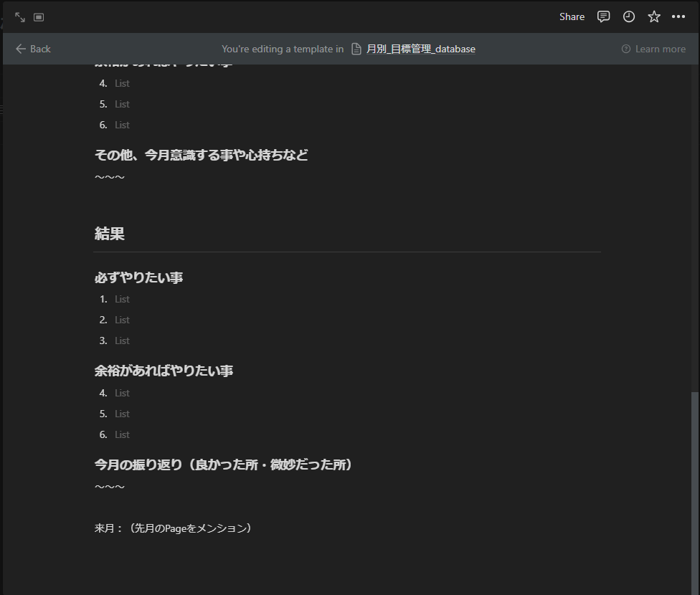Open the three-dot more menu
Viewport: 700px width, 595px height.
click(x=678, y=16)
